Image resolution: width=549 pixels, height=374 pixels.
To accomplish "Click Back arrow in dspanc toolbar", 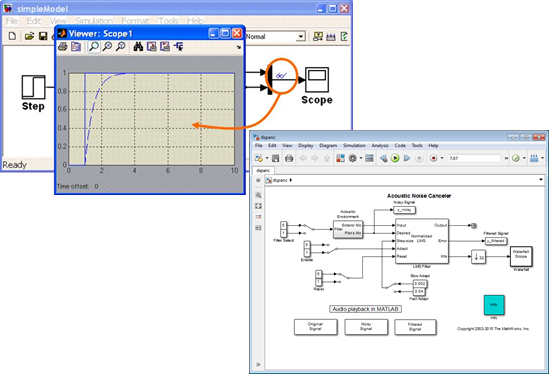I will pos(303,158).
